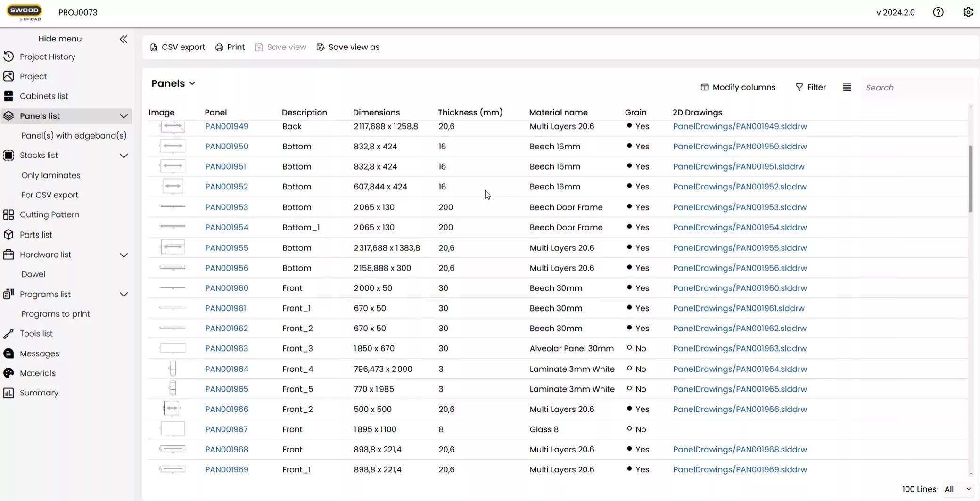The width and height of the screenshot is (980, 501).
Task: Go to the Cabinets list page
Action: [x=44, y=96]
